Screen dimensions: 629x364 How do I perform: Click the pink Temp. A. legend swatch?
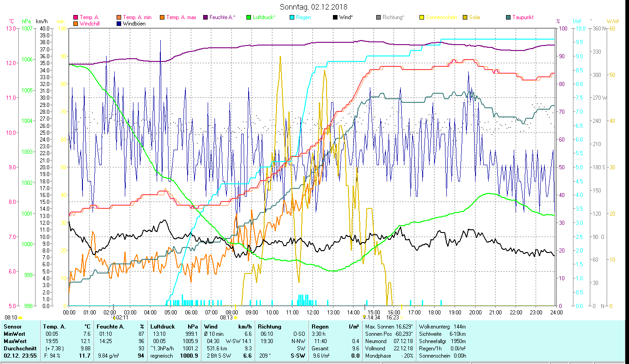(75, 18)
